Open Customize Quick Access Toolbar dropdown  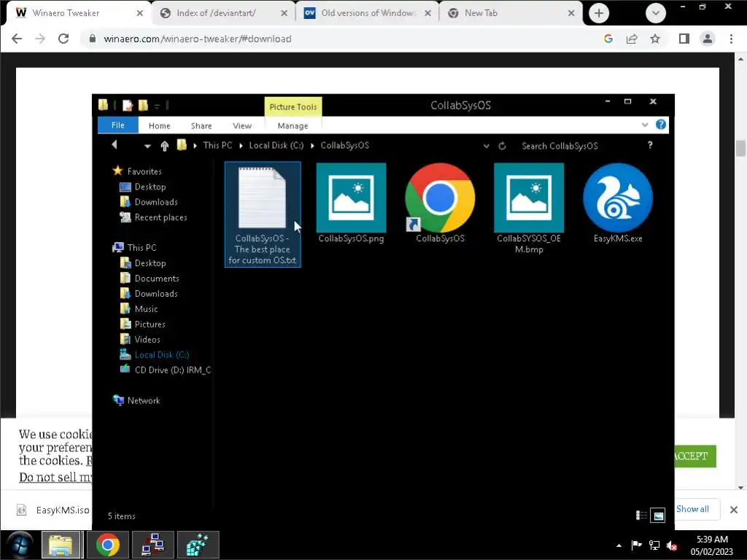click(x=157, y=106)
